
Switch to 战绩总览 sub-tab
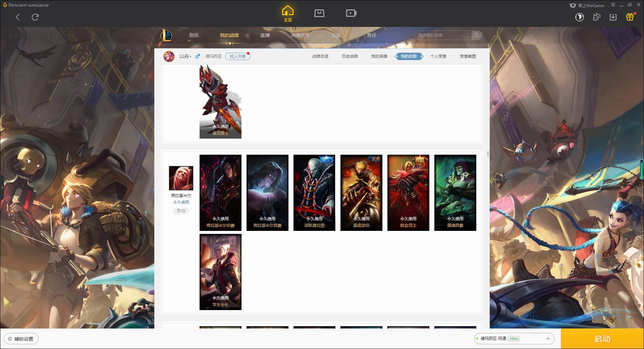point(320,56)
